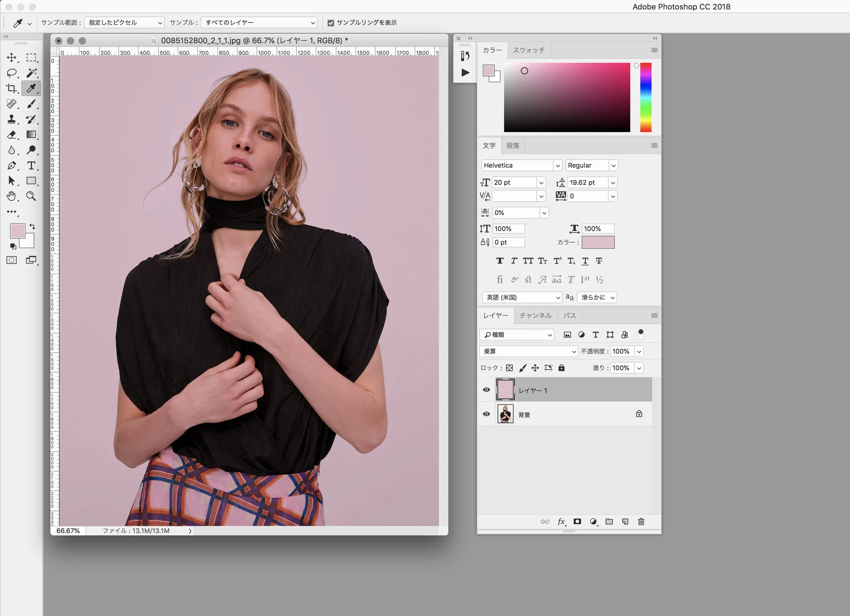Select the Blur tool
The height and width of the screenshot is (616, 850).
click(x=12, y=150)
